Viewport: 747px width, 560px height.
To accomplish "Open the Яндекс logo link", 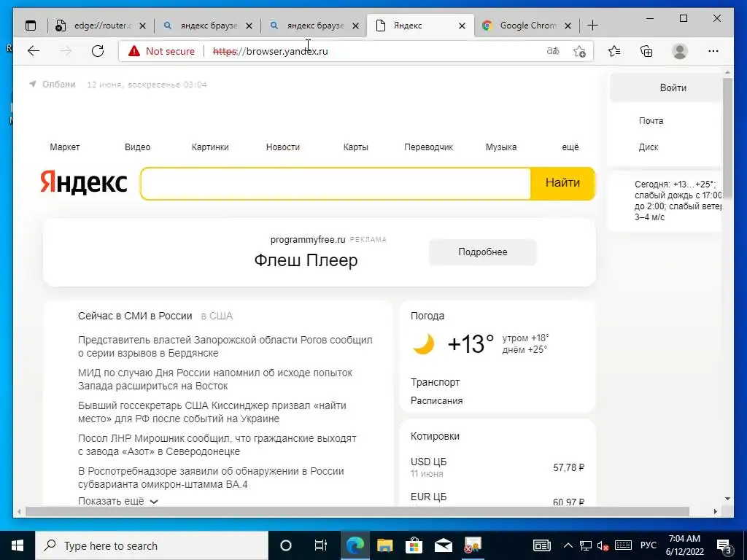I will click(83, 183).
